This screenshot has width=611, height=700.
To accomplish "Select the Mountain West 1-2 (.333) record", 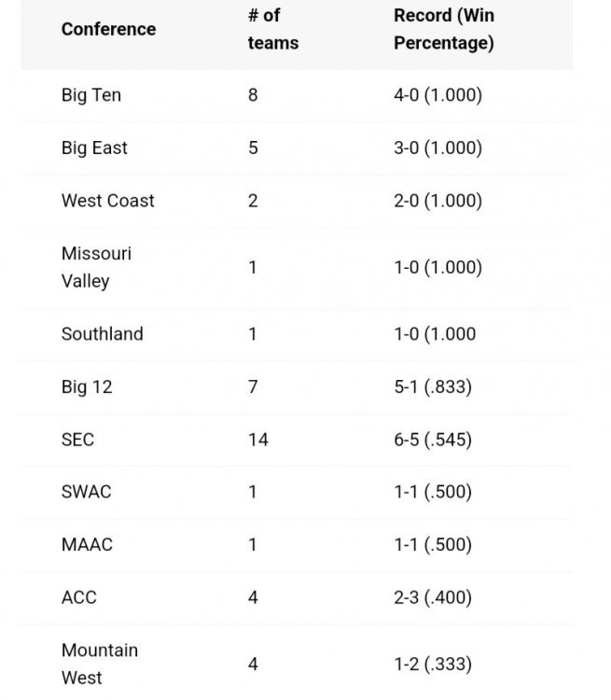I will [433, 665].
